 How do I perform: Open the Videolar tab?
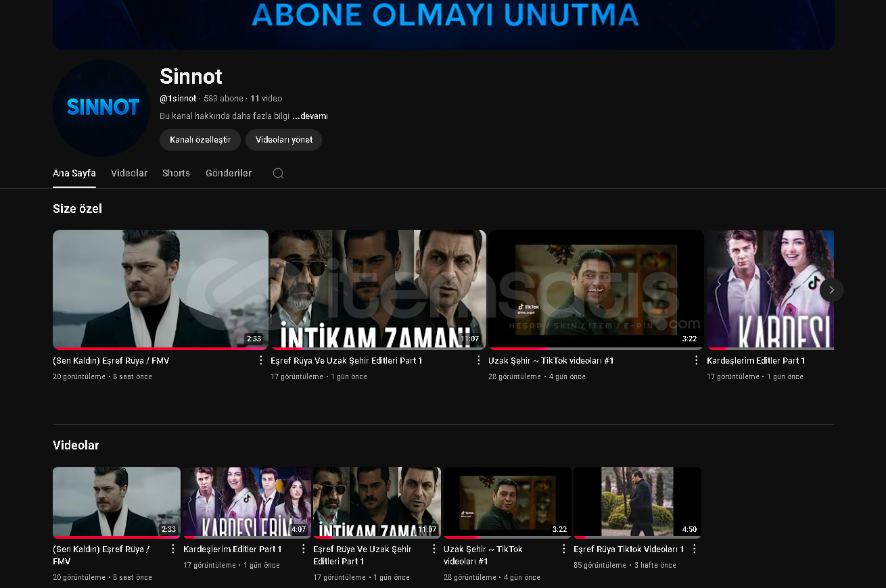[129, 173]
